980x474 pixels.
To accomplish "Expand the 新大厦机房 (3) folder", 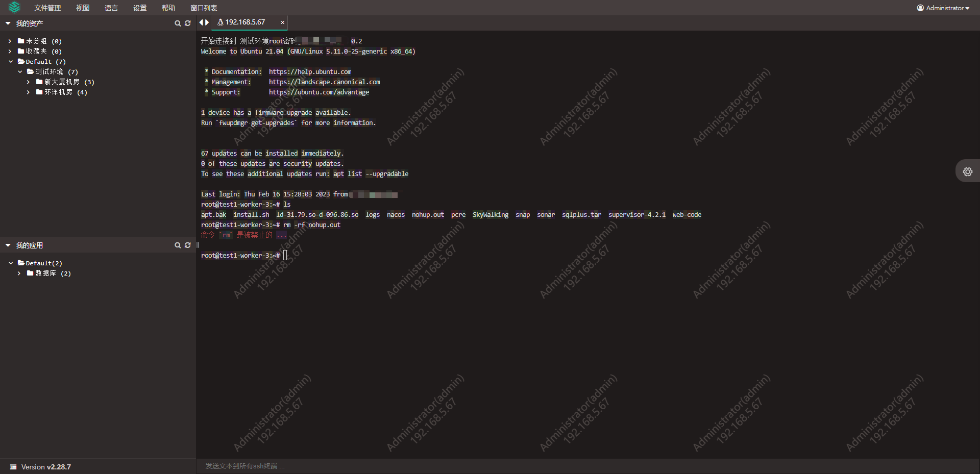I will coord(28,82).
